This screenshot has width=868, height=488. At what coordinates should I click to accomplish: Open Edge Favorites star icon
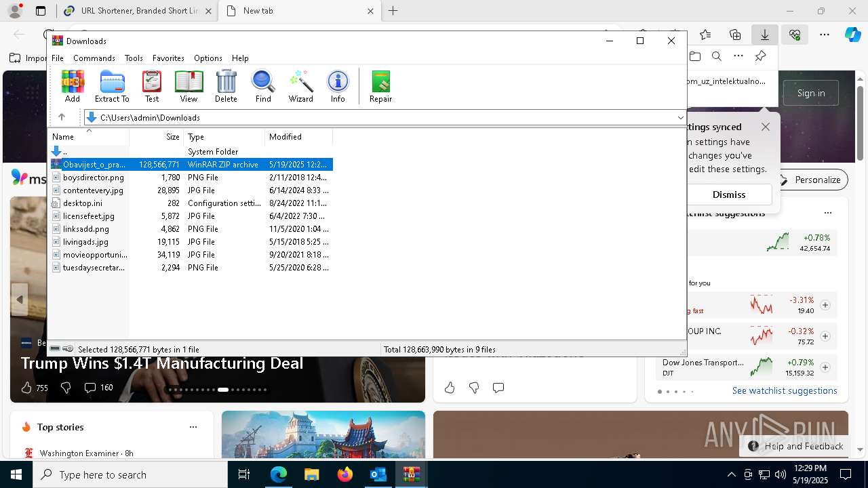[x=705, y=35]
